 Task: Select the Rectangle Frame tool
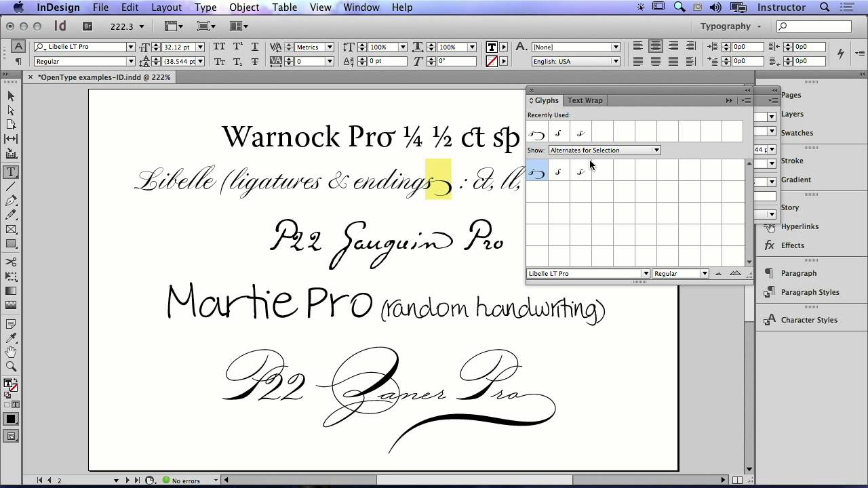(11, 230)
